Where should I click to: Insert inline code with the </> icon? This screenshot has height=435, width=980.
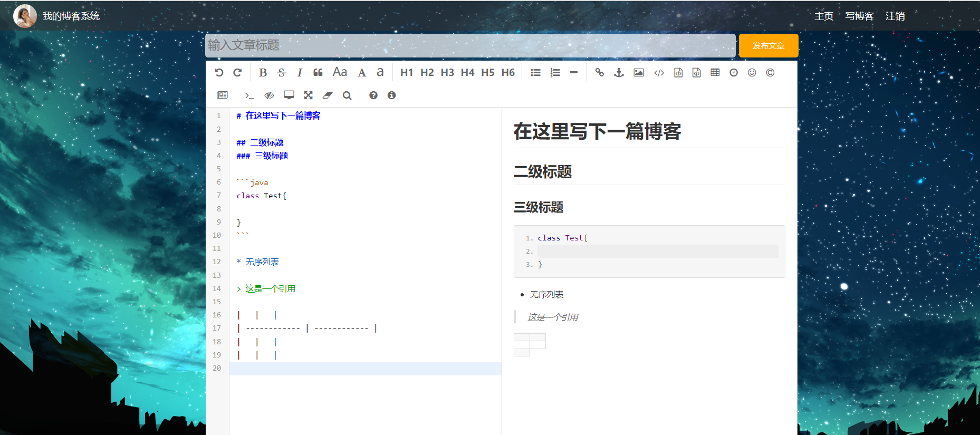[659, 73]
